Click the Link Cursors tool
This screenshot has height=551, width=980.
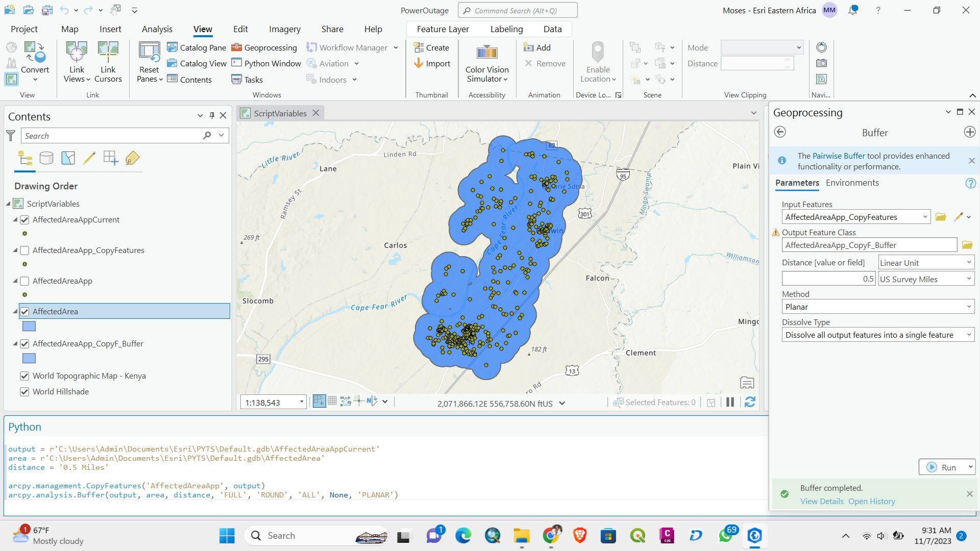pos(108,62)
